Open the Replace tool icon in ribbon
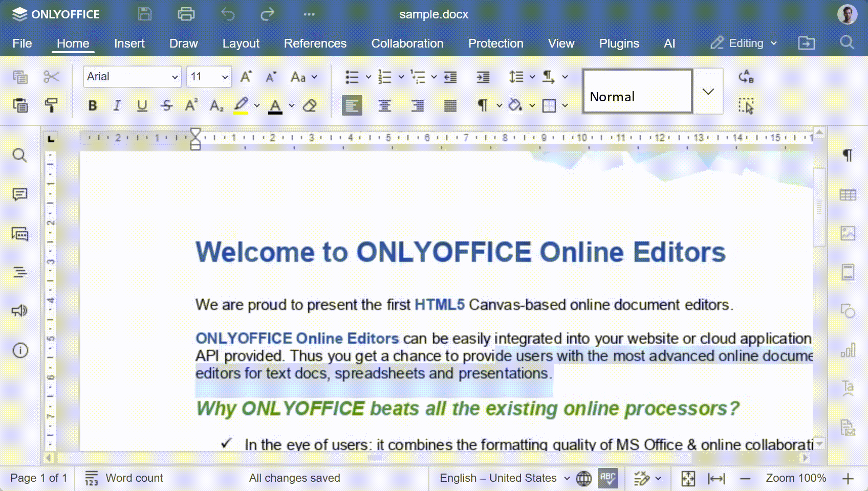 pyautogui.click(x=746, y=77)
